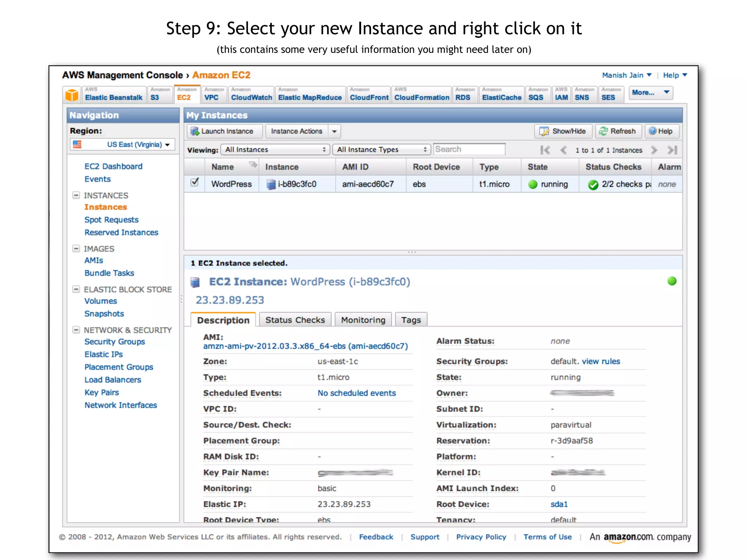This screenshot has height=560, width=747.
Task: Toggle the WordPress instance row checkbox
Action: [x=195, y=182]
